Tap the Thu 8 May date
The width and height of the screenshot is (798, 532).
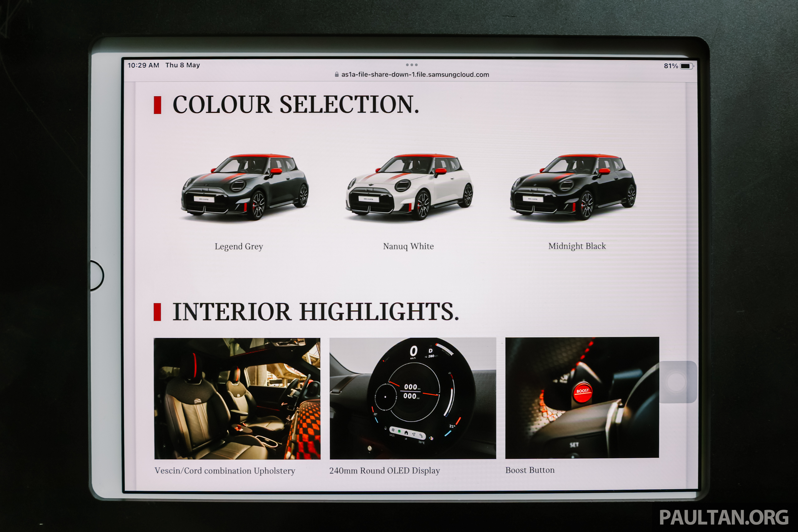[183, 65]
